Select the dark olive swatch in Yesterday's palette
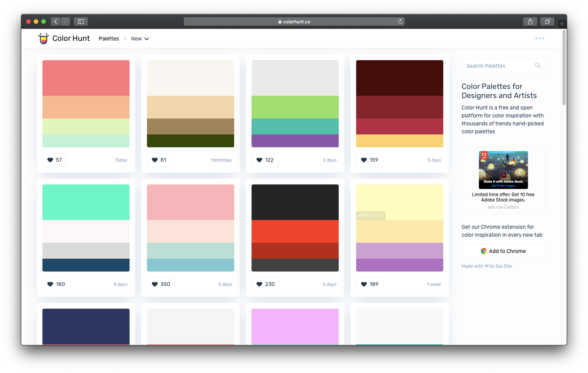The width and height of the screenshot is (588, 373). (191, 141)
